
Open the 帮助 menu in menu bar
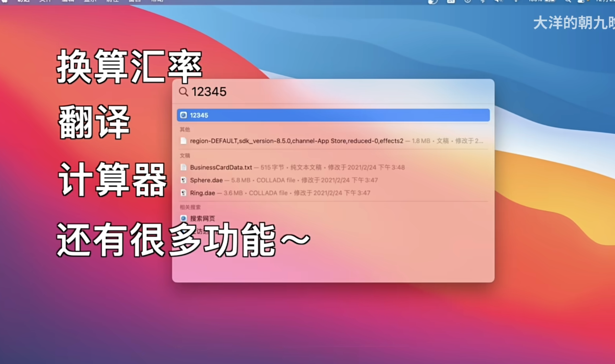pos(157,1)
